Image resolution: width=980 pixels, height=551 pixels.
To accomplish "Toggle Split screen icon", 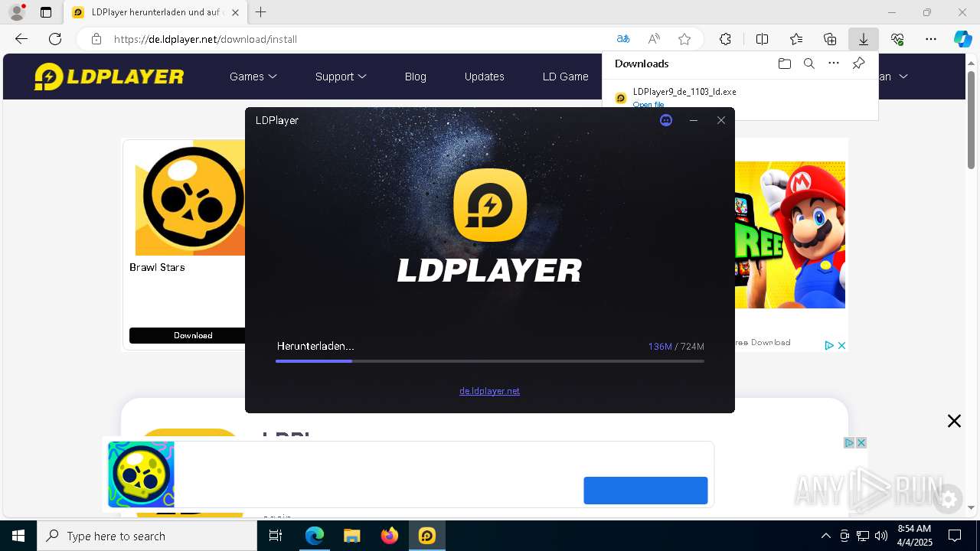I will (762, 39).
